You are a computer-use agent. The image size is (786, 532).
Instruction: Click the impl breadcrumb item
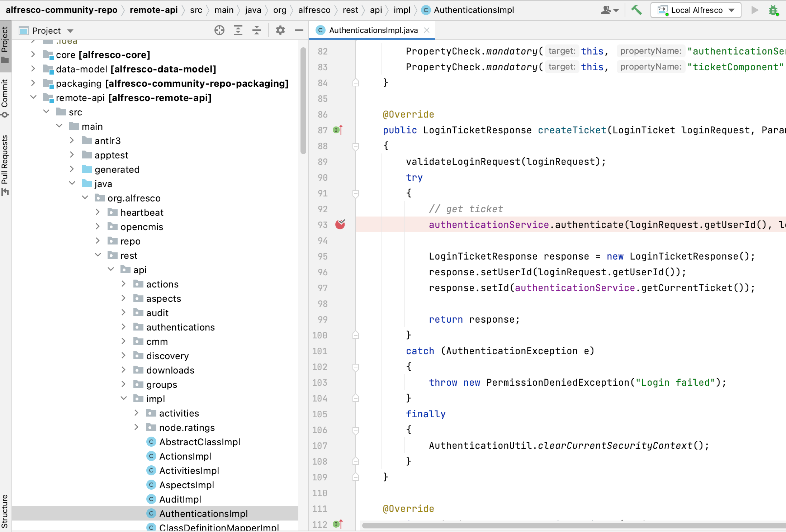tap(402, 10)
